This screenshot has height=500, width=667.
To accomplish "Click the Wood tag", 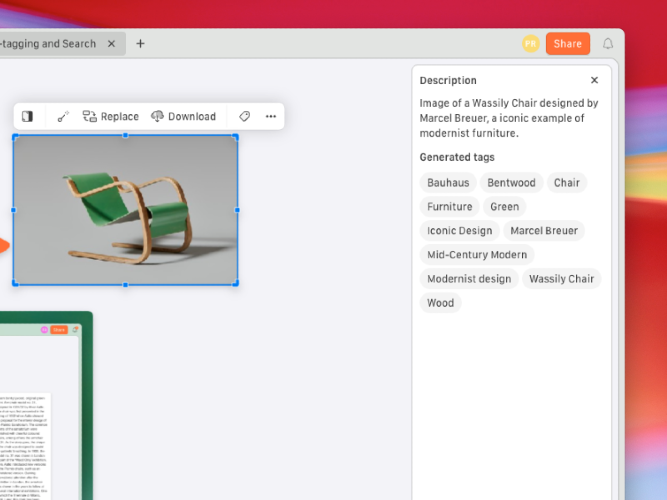I will point(440,303).
